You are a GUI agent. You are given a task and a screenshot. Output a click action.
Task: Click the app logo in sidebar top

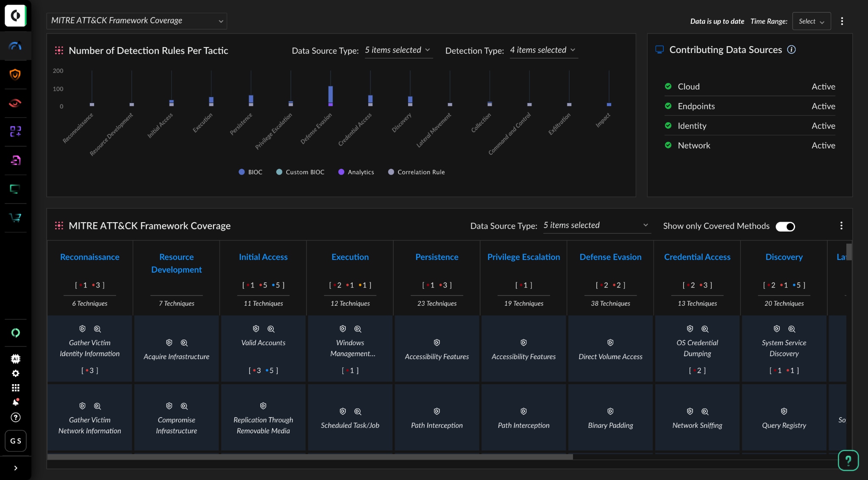pyautogui.click(x=16, y=16)
